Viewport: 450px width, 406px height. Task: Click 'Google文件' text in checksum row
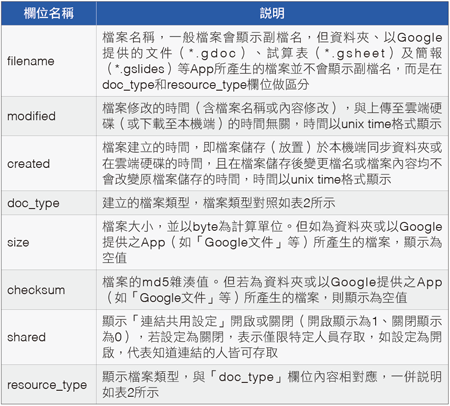172,298
